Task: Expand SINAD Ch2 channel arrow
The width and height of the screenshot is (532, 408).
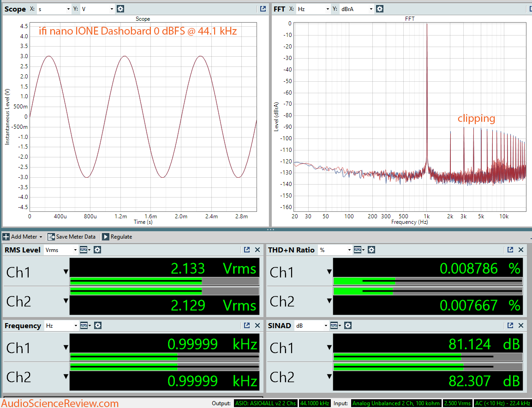Action: (x=329, y=377)
